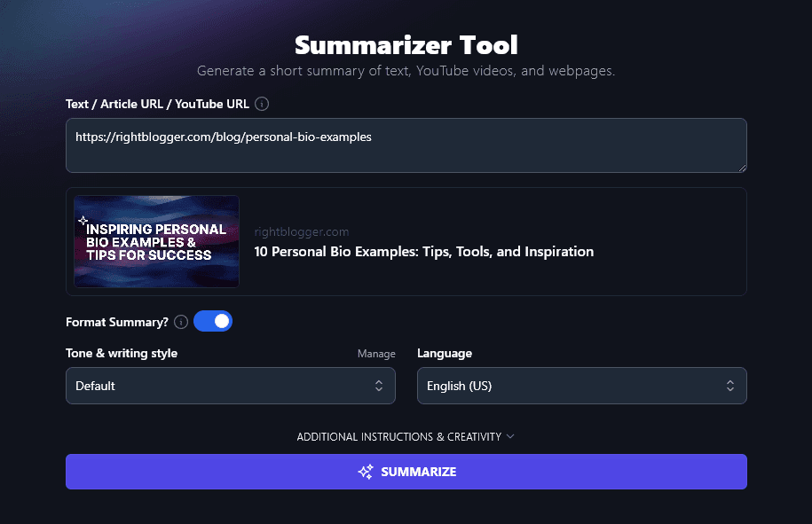Screen dimensions: 812x524
Task: Click the stepper chevrons on the Language dropdown
Action: tap(729, 386)
